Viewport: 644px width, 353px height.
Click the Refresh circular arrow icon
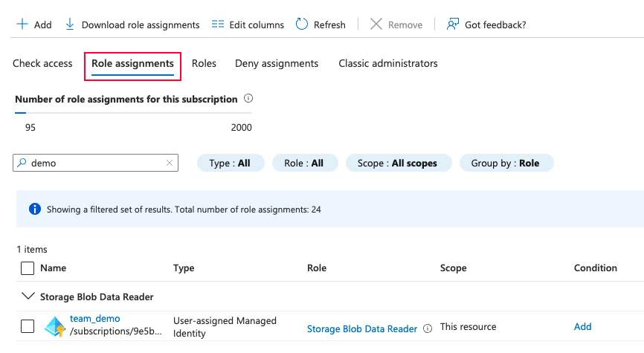tap(302, 25)
